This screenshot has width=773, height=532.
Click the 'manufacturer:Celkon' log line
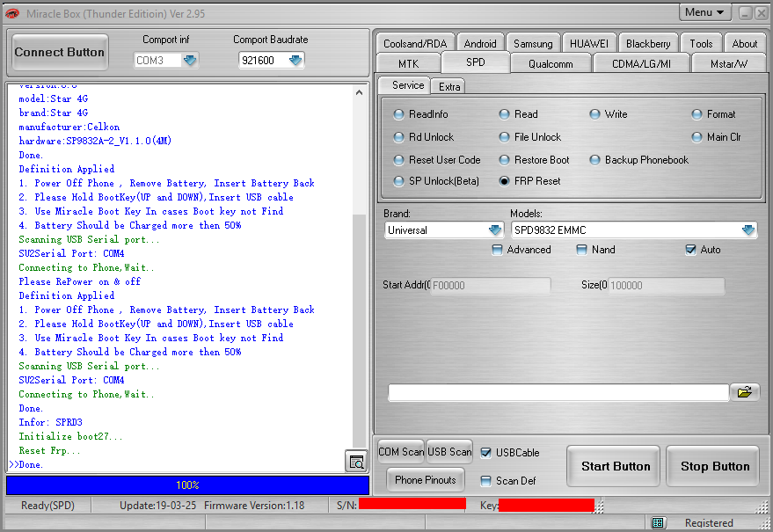click(x=69, y=127)
